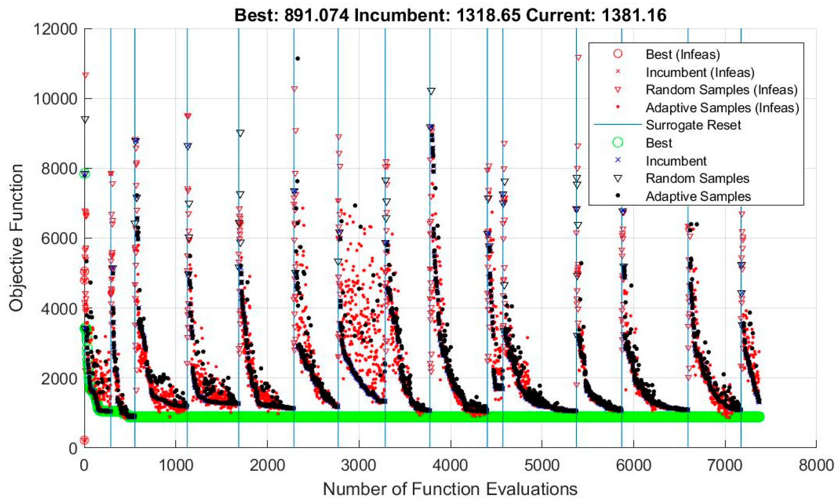Click the red dot Adaptive Samples (Infeas) legend marker
The width and height of the screenshot is (839, 504).
(x=618, y=107)
